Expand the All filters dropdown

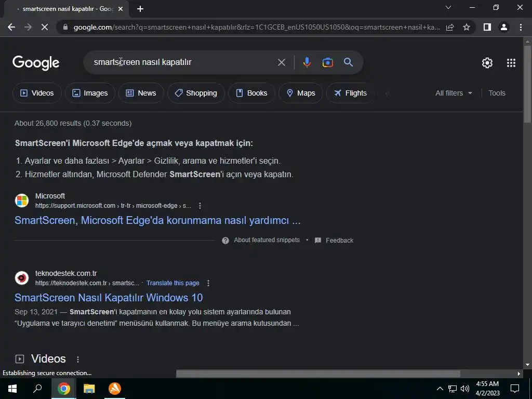pyautogui.click(x=454, y=93)
